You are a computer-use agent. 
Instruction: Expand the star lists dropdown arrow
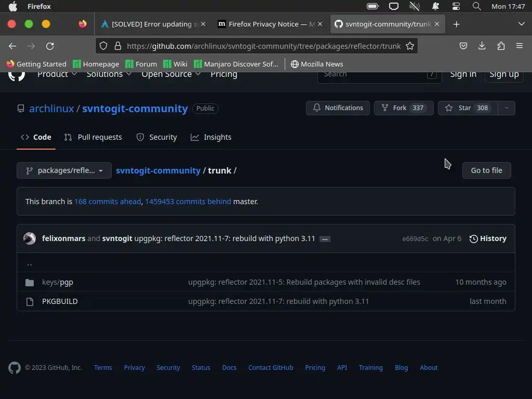click(x=507, y=108)
